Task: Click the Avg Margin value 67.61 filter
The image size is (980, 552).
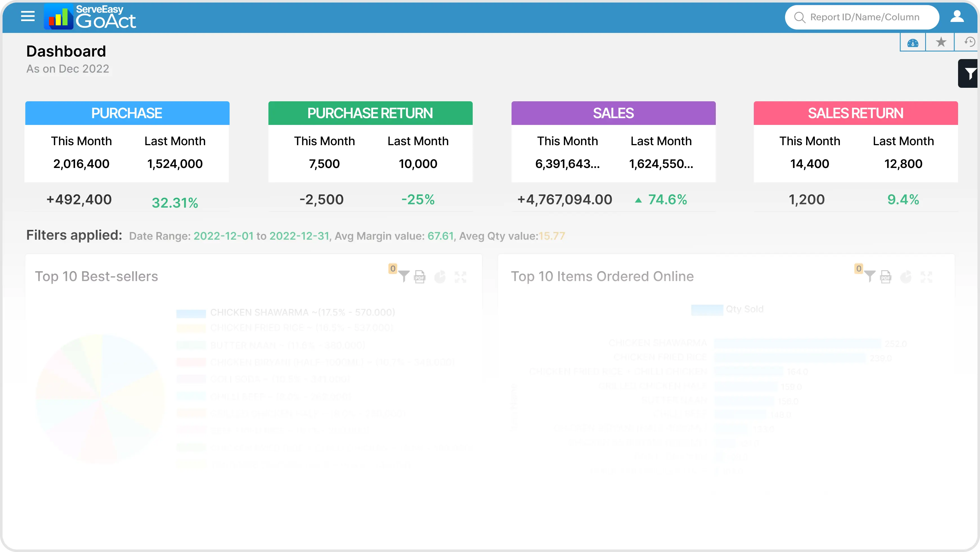Action: pos(441,235)
